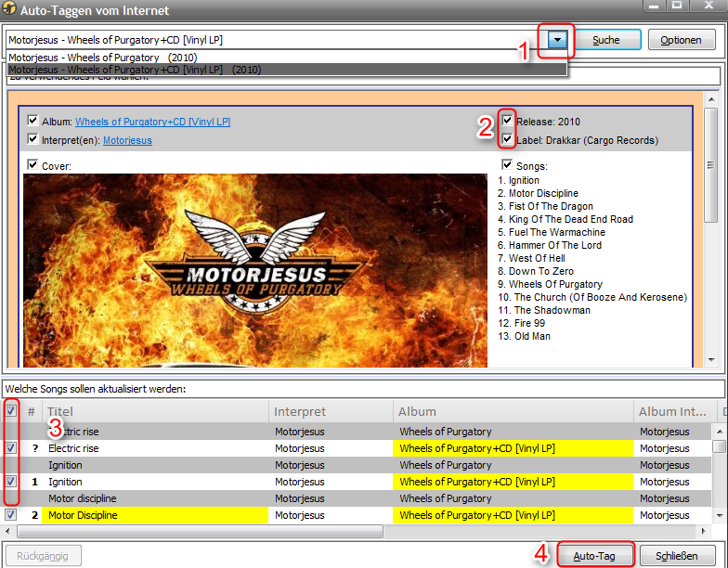Sort by the Album Int... column header
728x568 pixels.
point(675,411)
